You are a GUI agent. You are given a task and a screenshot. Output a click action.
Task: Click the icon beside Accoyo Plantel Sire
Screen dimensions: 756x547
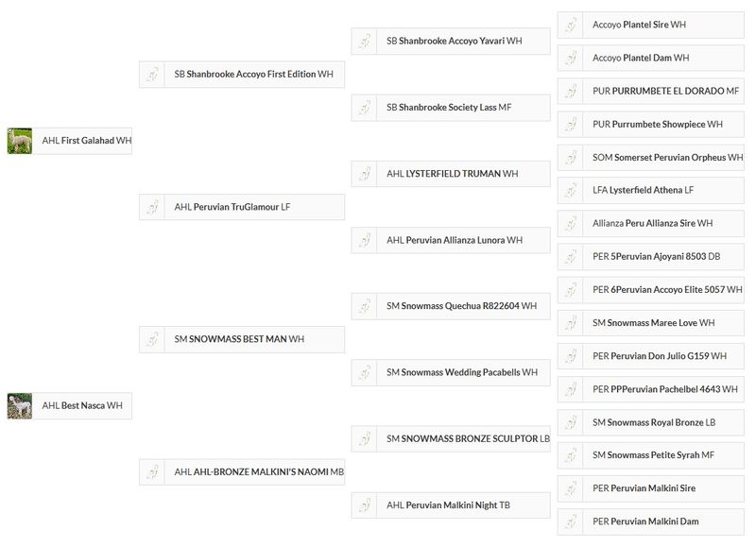coord(571,25)
